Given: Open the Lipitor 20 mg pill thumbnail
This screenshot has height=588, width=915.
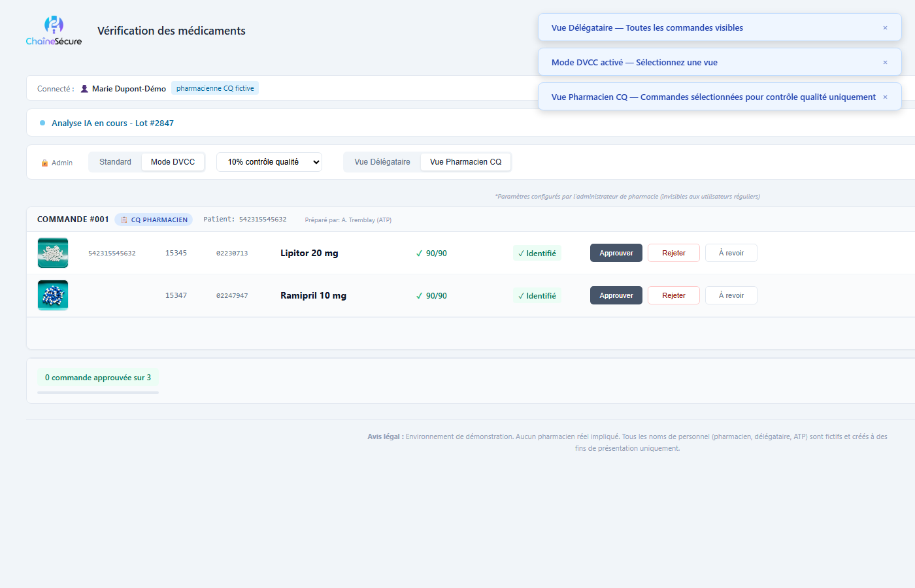Looking at the screenshot, I should click(53, 253).
